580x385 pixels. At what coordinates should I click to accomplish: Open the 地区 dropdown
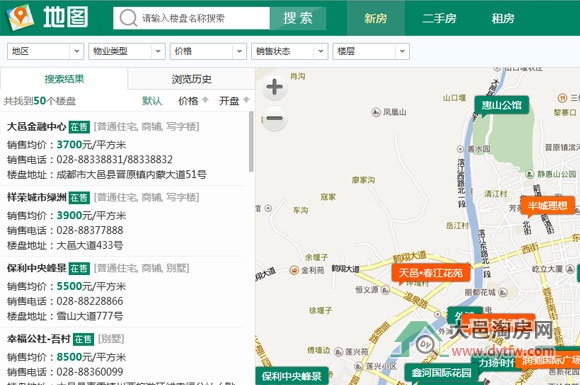pyautogui.click(x=45, y=51)
